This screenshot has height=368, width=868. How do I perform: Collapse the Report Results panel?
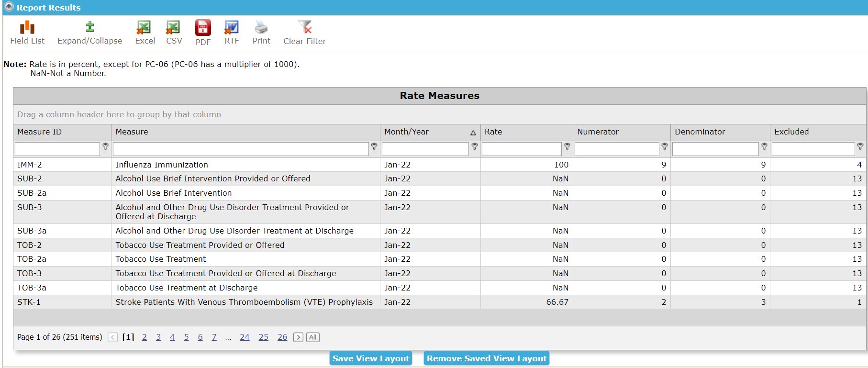(x=9, y=7)
